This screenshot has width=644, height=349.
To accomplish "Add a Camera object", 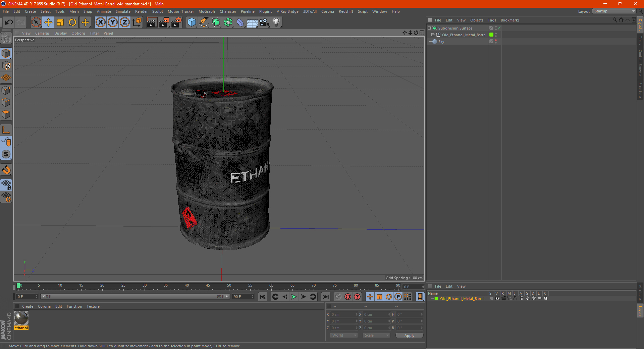I will [x=264, y=22].
